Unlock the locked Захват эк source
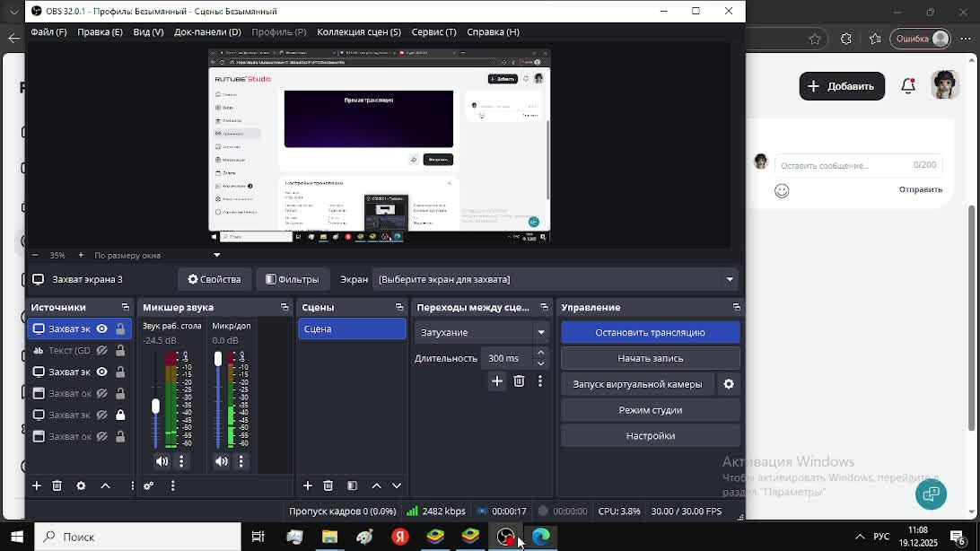 120,415
